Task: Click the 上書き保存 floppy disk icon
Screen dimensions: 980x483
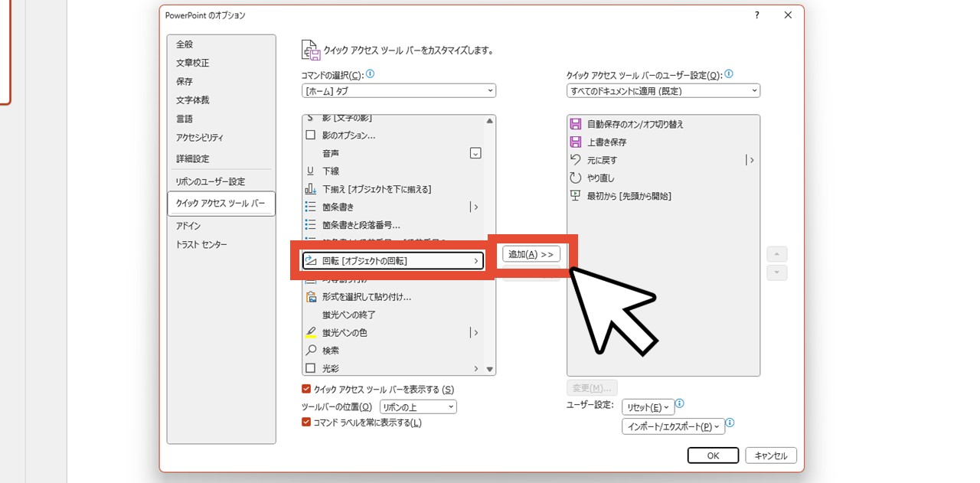Action: click(576, 142)
